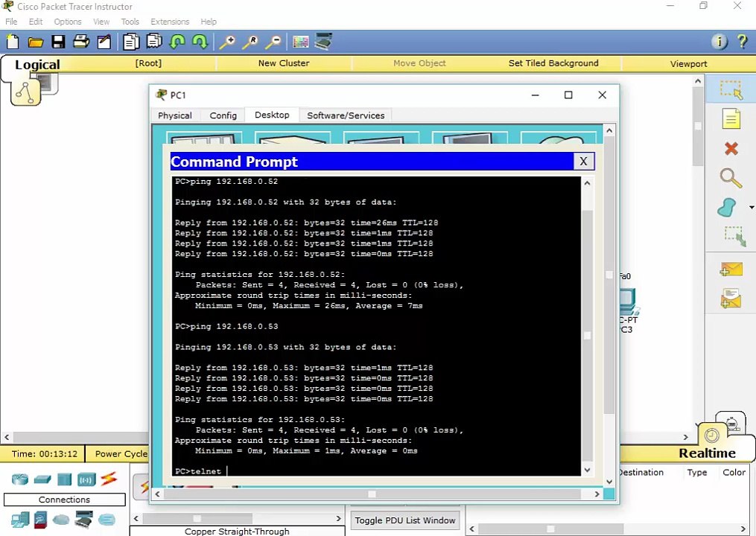Print using the printer icon

point(81,42)
